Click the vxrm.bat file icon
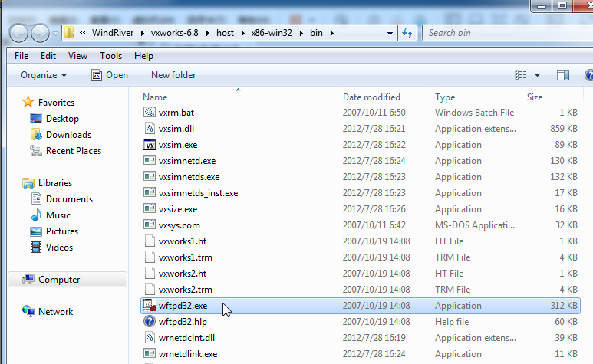Image resolution: width=593 pixels, height=364 pixels. [x=150, y=112]
